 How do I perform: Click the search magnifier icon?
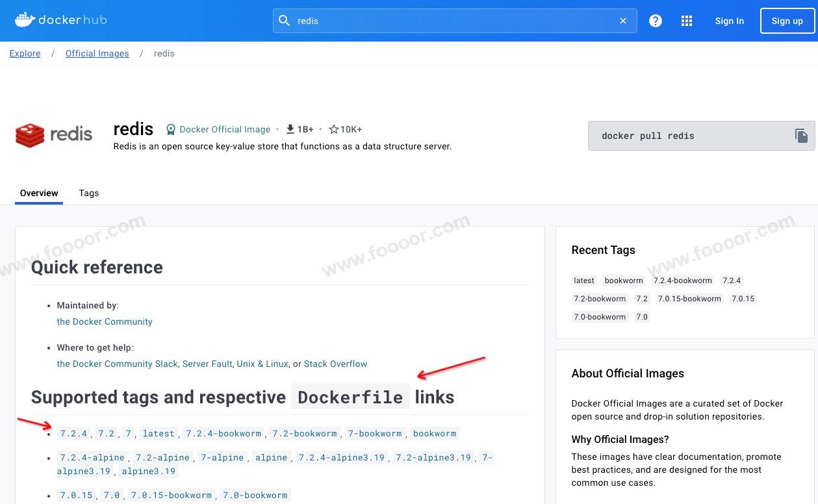coord(284,21)
